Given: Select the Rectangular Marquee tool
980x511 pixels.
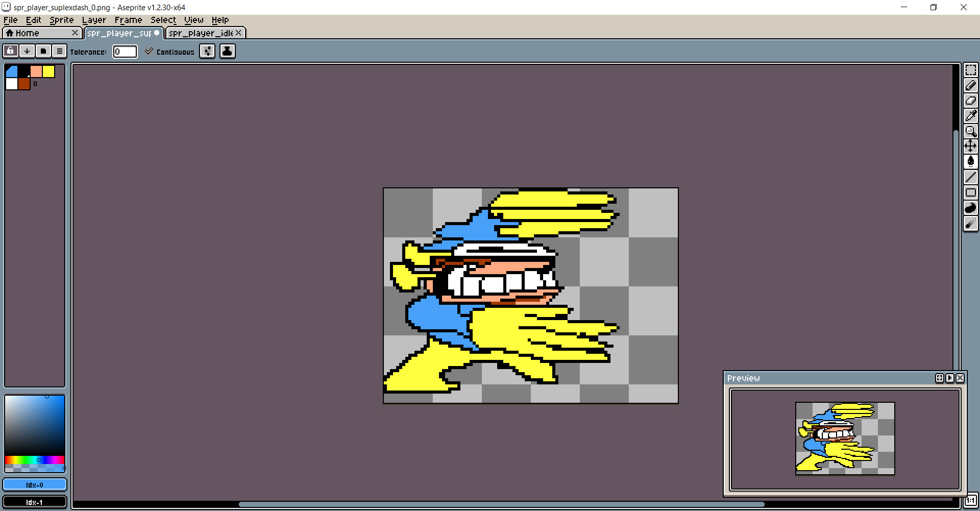Looking at the screenshot, I should click(970, 70).
